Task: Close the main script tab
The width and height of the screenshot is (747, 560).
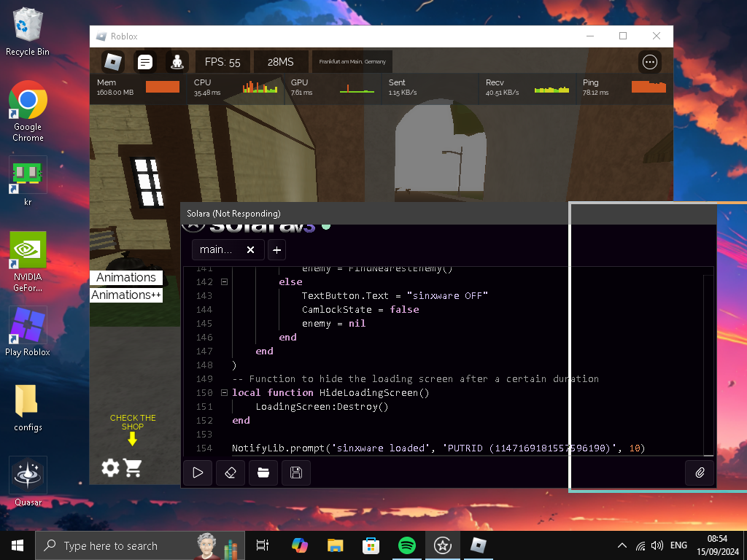Action: pyautogui.click(x=251, y=250)
